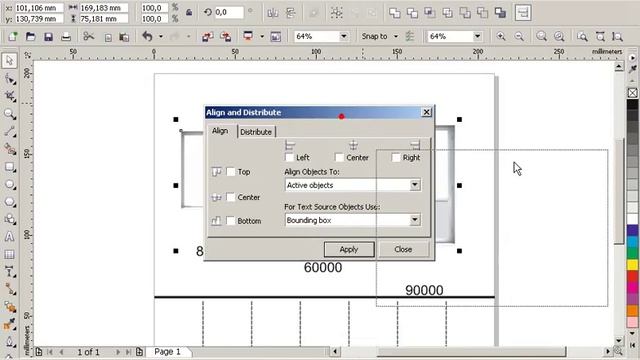Check the vertical Center checkbox beside Top
This screenshot has width=640, height=360.
pos(231,197)
